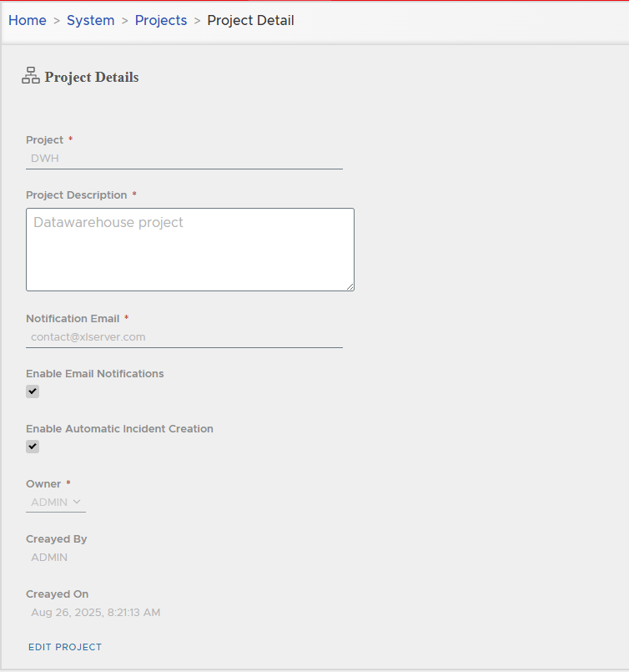Click the description box resize handle
This screenshot has width=629, height=672.
pos(350,286)
